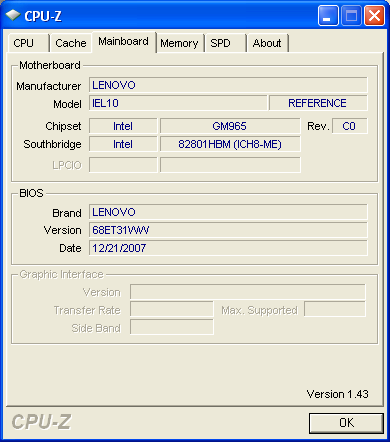Open the SPD tab
Screen dimensions: 390x442
coord(226,43)
